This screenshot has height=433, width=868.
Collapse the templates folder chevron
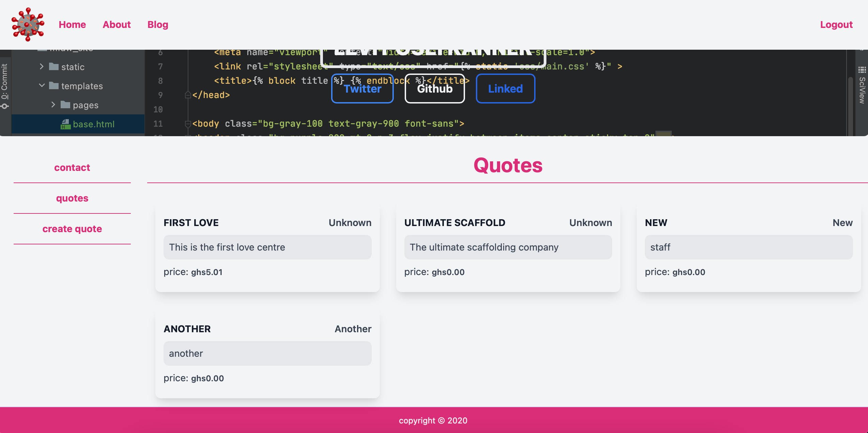coord(42,86)
